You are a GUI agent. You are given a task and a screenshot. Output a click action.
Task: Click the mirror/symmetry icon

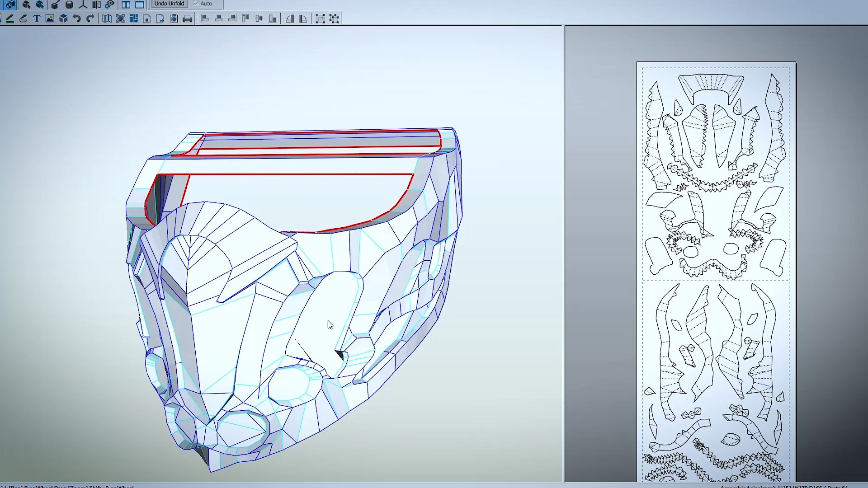pos(96,5)
